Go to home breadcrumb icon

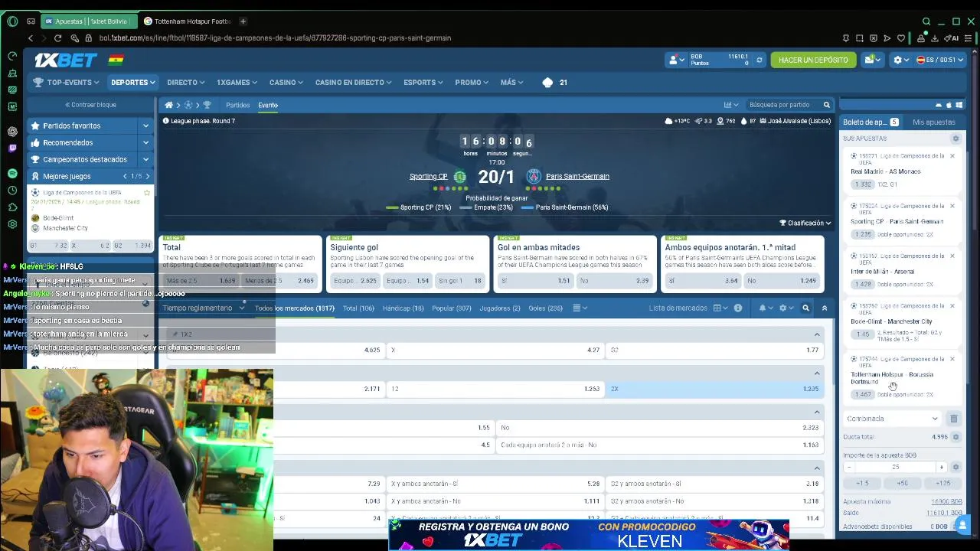168,105
